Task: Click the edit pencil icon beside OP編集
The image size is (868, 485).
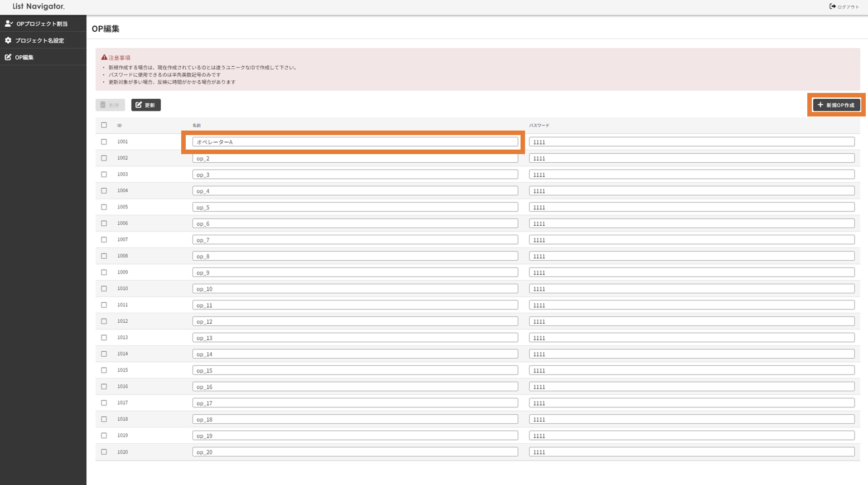Action: 8,57
